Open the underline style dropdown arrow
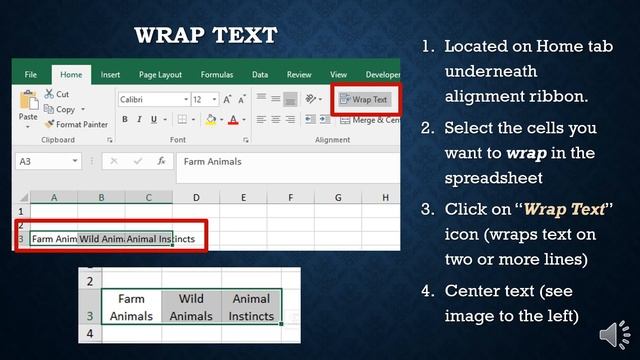640x360 pixels. click(165, 120)
